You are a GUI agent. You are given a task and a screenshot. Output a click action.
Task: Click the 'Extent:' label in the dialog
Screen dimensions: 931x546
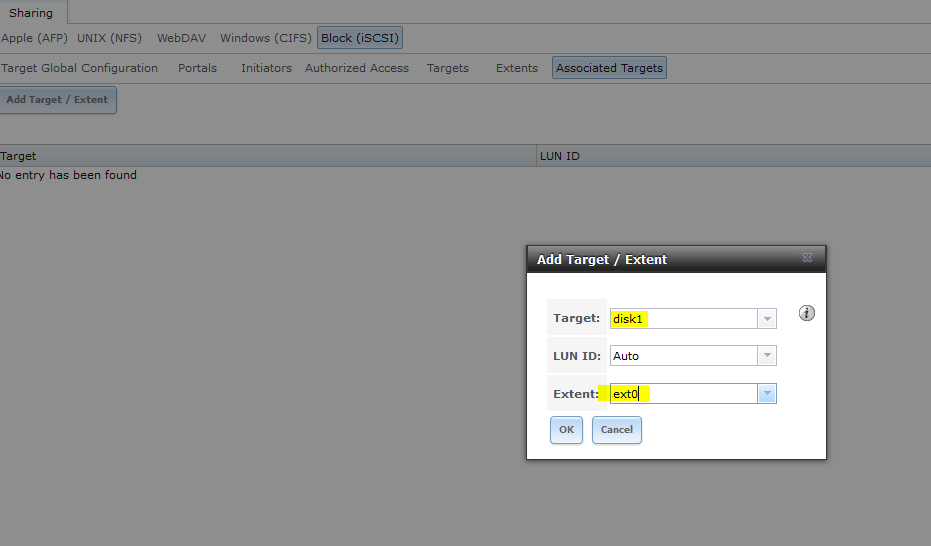[x=576, y=394]
